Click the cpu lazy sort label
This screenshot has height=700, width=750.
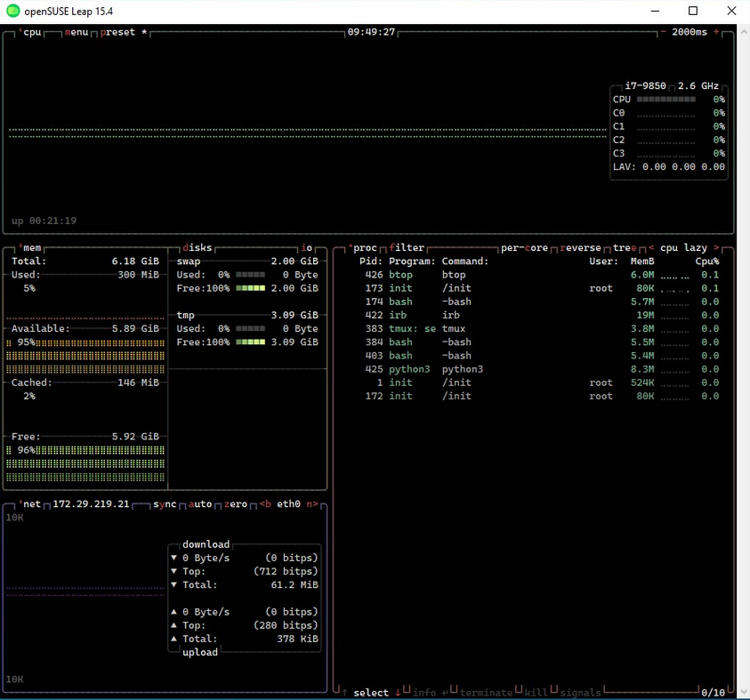point(683,247)
